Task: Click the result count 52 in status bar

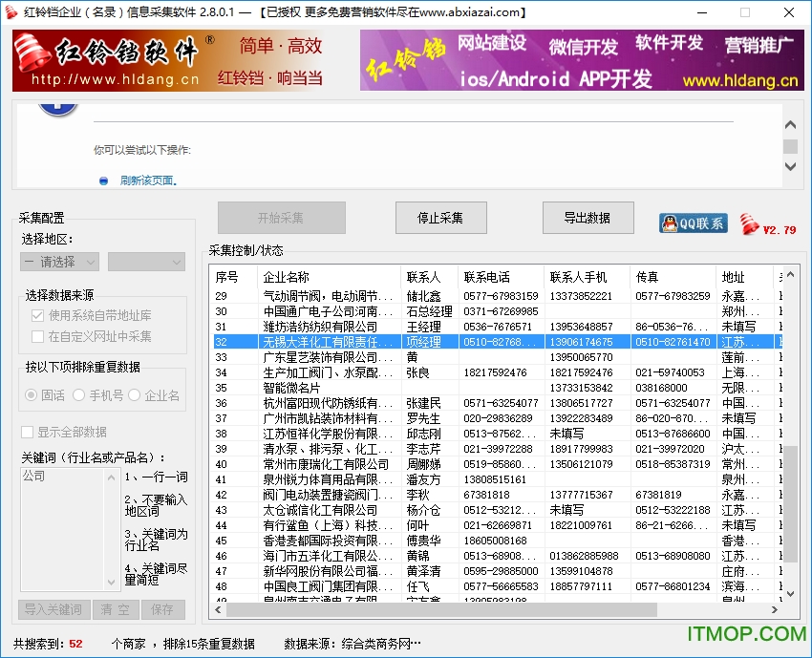Action: click(75, 644)
